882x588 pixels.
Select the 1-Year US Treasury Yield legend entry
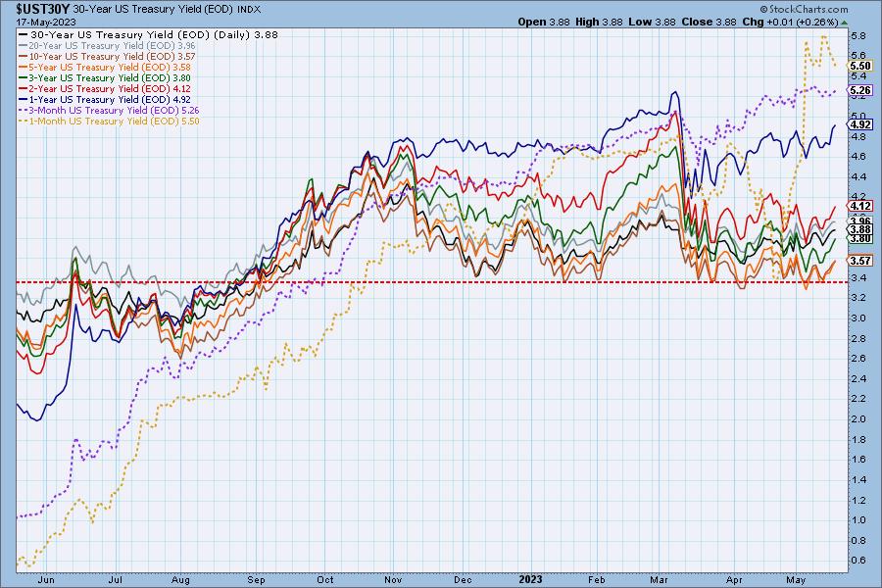[x=105, y=99]
